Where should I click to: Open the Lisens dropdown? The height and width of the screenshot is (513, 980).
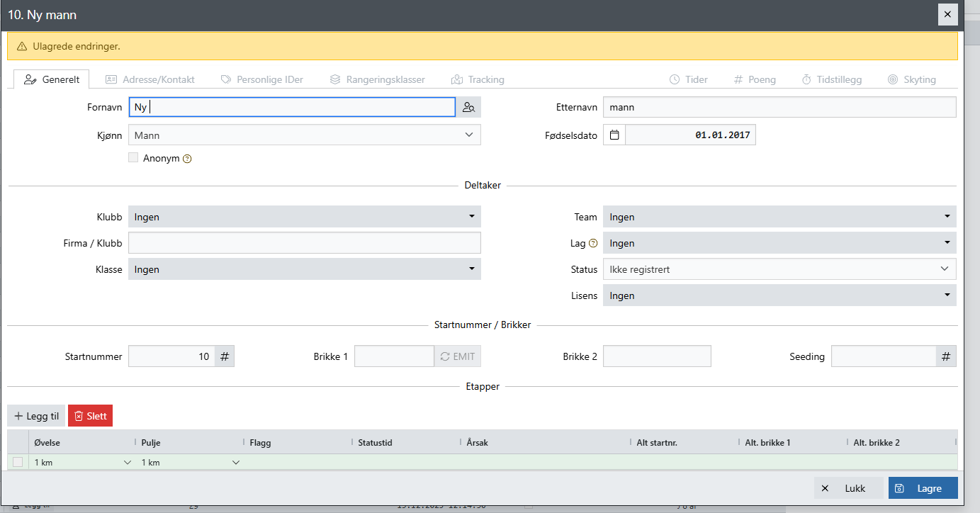pyautogui.click(x=779, y=295)
